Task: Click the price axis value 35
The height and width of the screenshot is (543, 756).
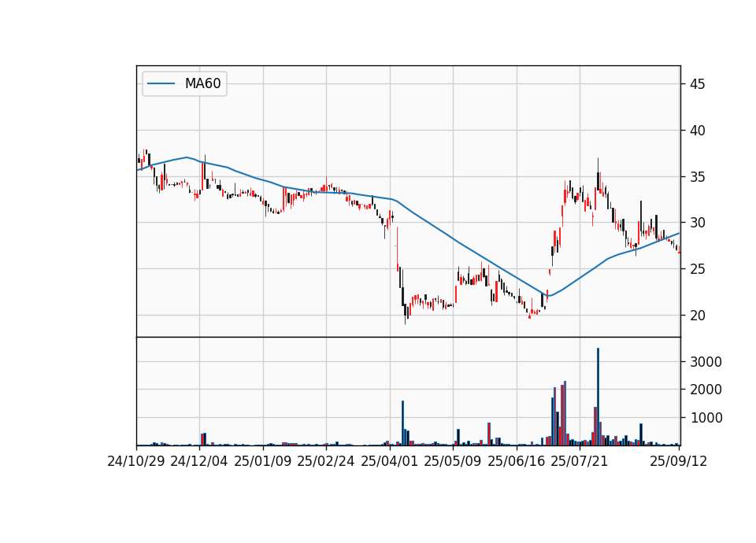Action: click(x=697, y=177)
